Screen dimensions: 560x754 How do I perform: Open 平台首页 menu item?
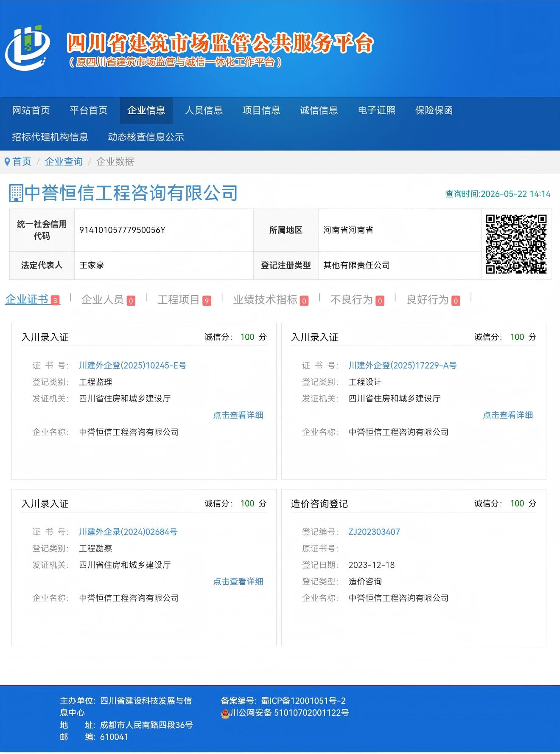(x=89, y=110)
